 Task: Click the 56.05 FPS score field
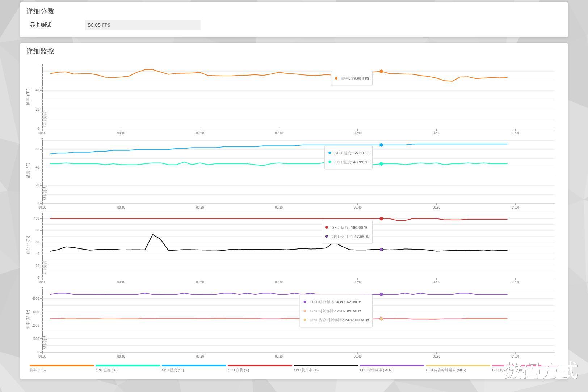click(143, 25)
